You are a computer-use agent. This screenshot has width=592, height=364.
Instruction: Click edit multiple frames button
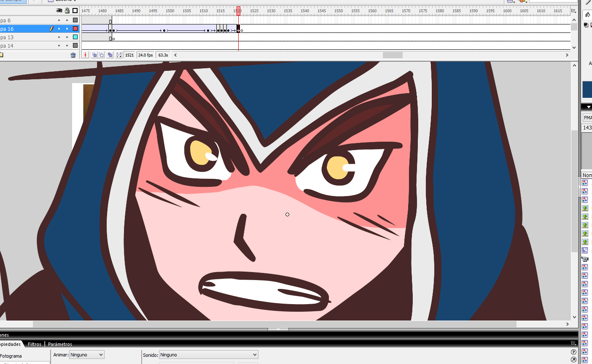click(x=110, y=55)
